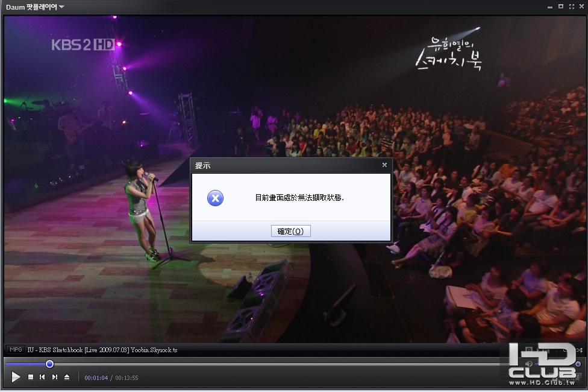Toggle shuffle playback icon

pos(580,350)
